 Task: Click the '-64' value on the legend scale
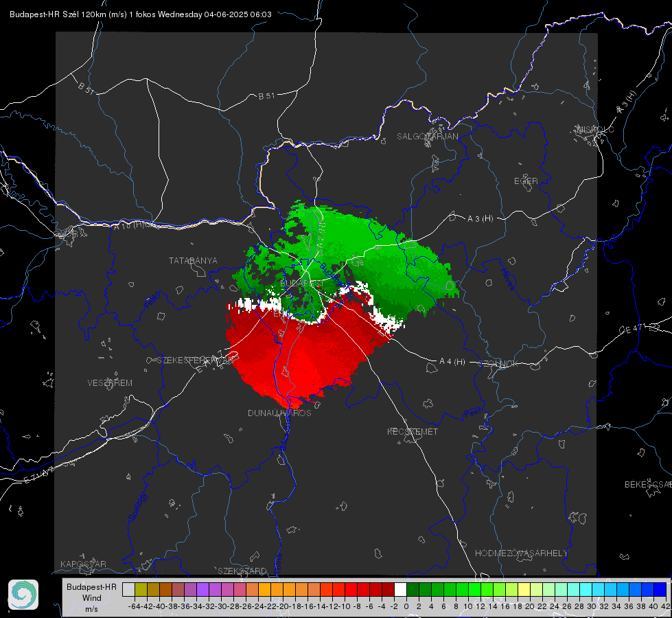tap(135, 606)
